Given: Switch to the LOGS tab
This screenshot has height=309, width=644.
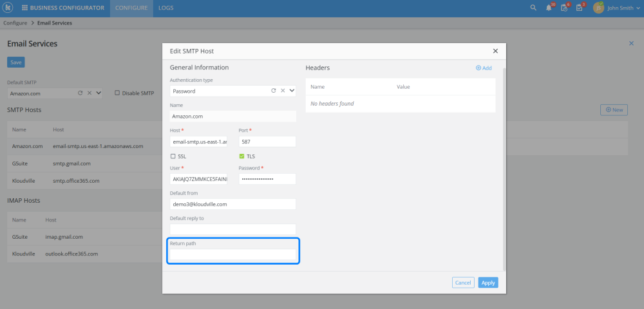Looking at the screenshot, I should pos(166,8).
